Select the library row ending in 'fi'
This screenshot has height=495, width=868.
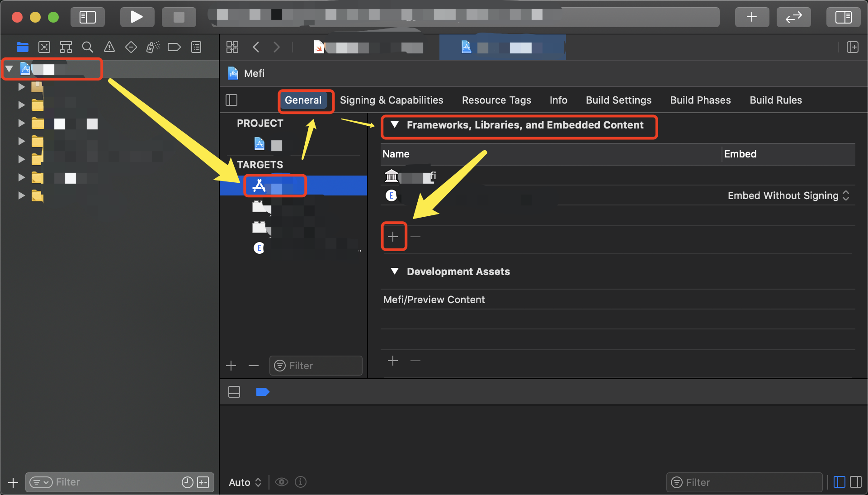coord(618,176)
